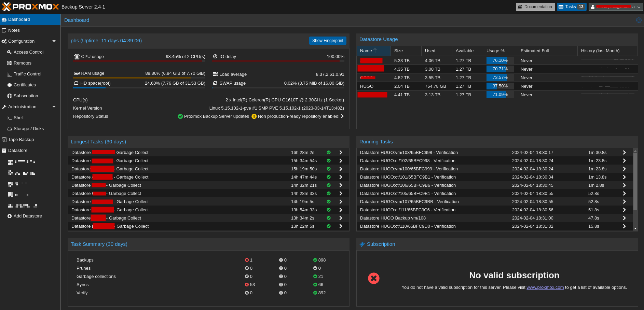Collapse the Configuration section arrow
Image resolution: width=644 pixels, height=310 pixels.
tap(54, 41)
